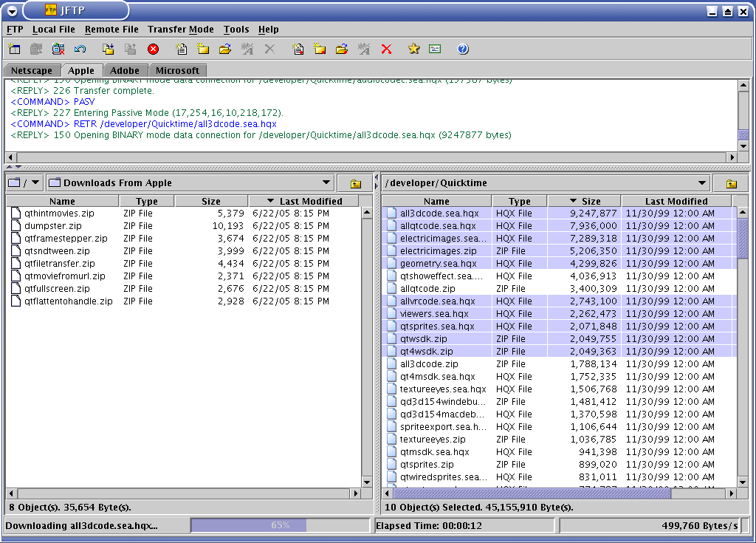Screen dimensions: 756x543
Task: Open the Help menu
Action: pyautogui.click(x=268, y=30)
